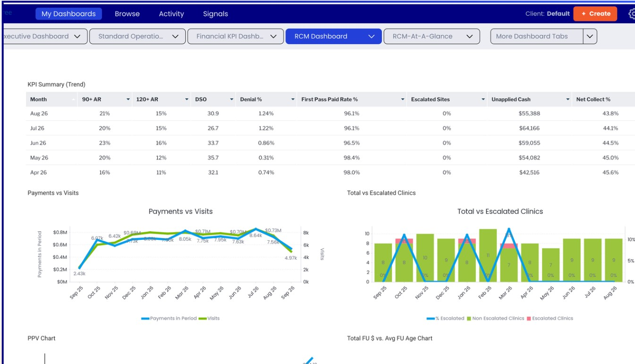Click the KPI Summary (Trend) heading

(56, 85)
